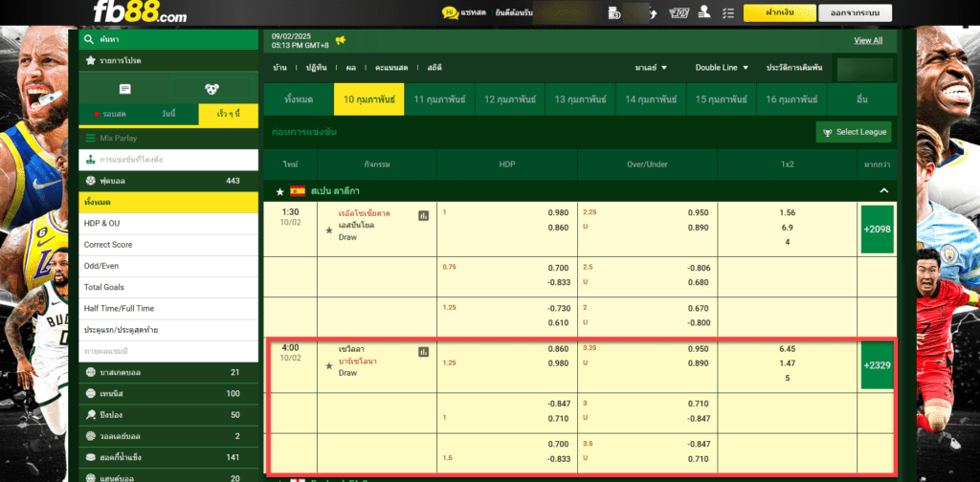Open ผล results menu item
Viewport: 980px width, 482px height.
(350, 68)
